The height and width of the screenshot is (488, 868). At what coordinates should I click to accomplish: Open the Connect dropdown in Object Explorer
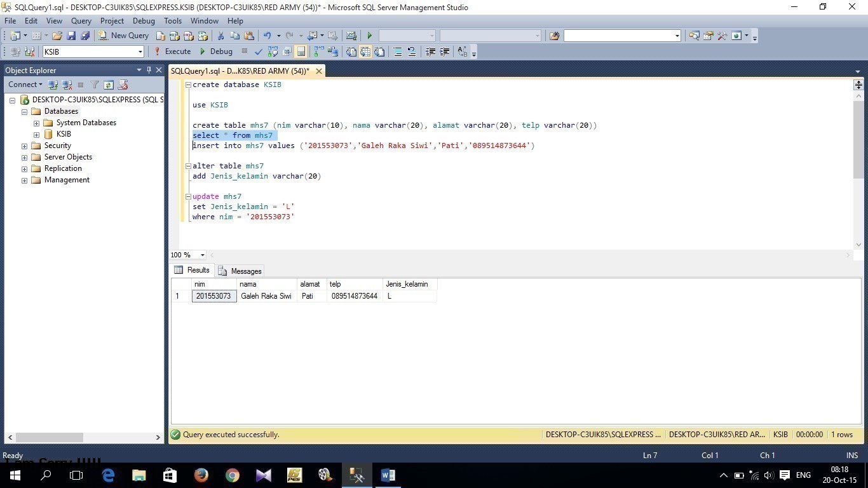point(25,85)
